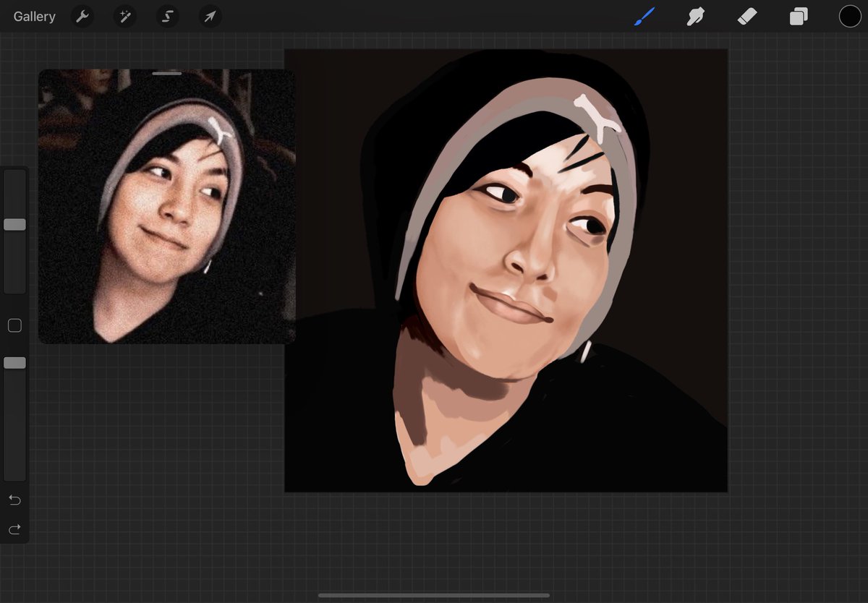Open the black color swatch picker

[x=850, y=16]
